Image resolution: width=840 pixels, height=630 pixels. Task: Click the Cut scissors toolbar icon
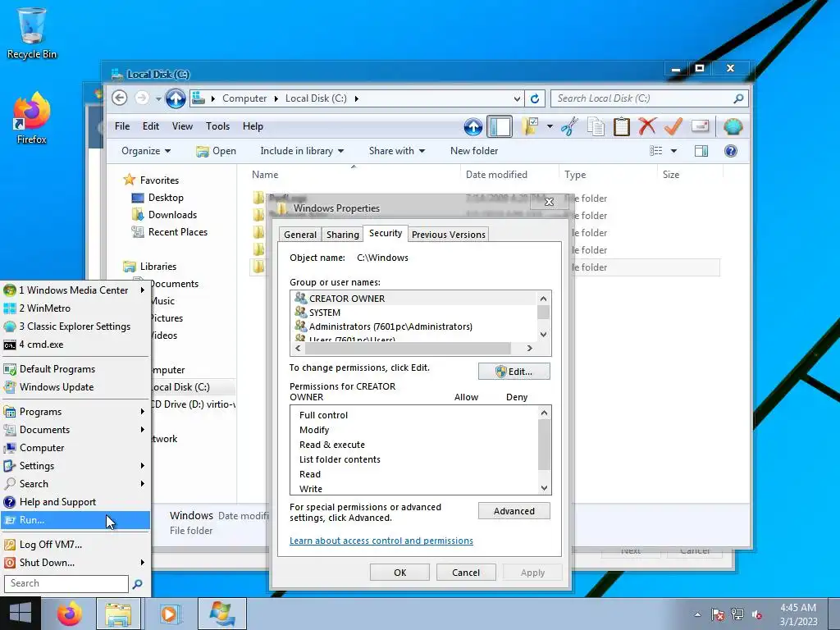point(569,127)
